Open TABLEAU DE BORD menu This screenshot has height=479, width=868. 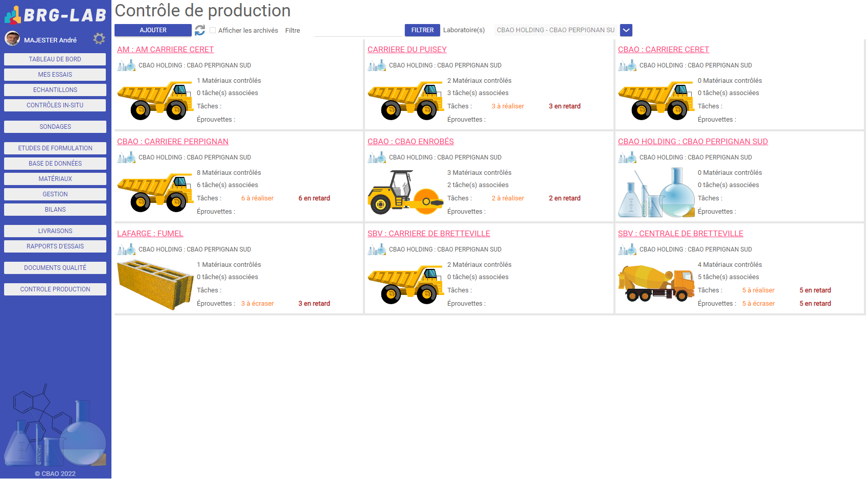tap(55, 59)
